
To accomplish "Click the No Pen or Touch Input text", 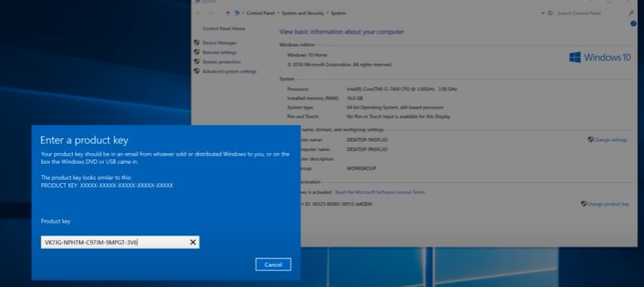I will pyautogui.click(x=398, y=117).
